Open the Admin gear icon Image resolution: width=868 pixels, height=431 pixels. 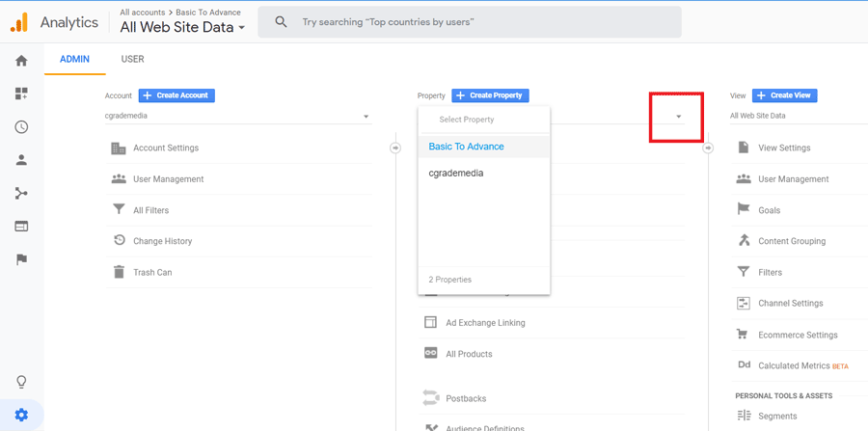click(21, 415)
